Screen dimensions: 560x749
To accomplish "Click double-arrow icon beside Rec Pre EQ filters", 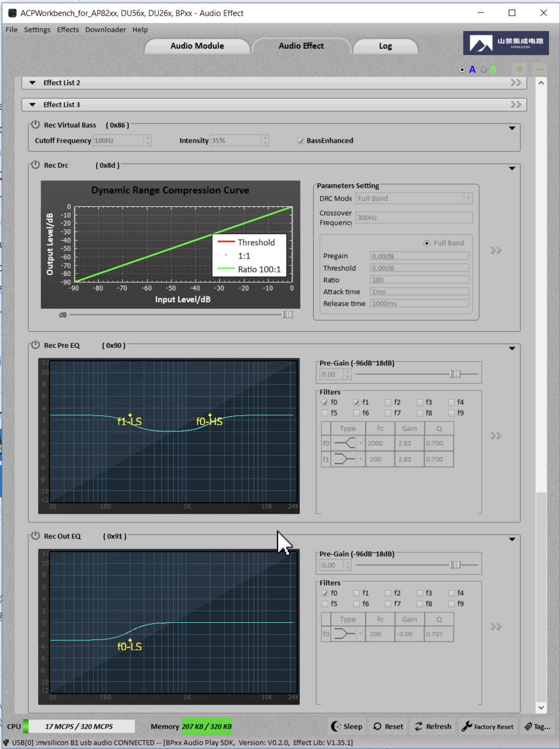I will [x=496, y=436].
